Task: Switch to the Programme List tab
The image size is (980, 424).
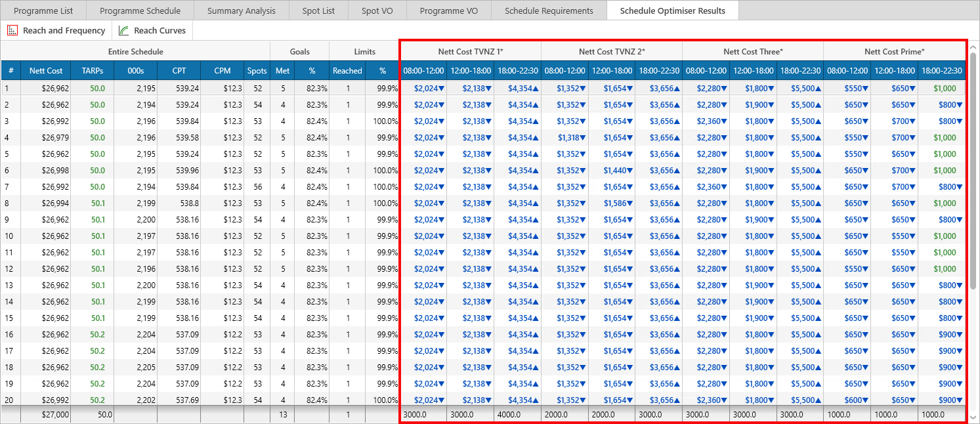Action: point(43,11)
